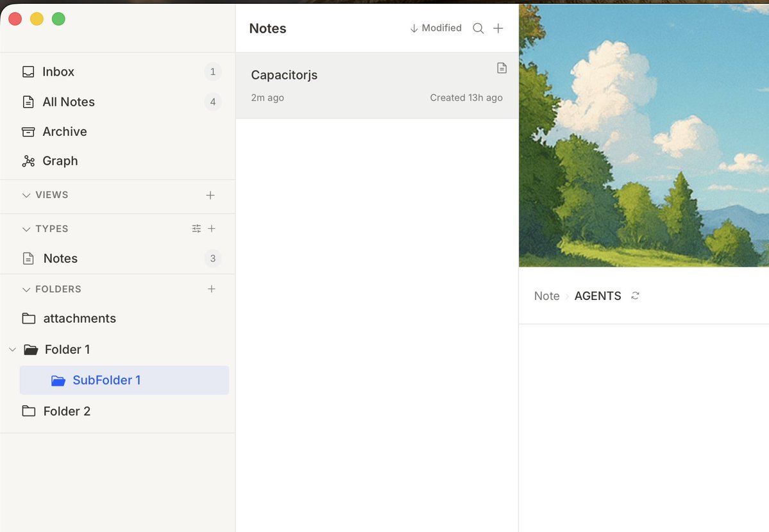
Task: Add a new view with plus icon
Action: click(x=210, y=195)
